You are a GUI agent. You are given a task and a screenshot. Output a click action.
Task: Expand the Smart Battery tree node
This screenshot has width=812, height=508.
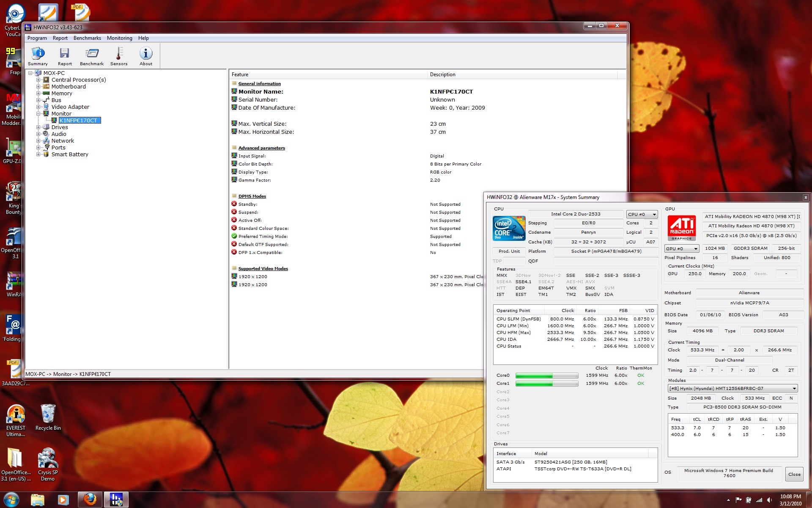[38, 154]
